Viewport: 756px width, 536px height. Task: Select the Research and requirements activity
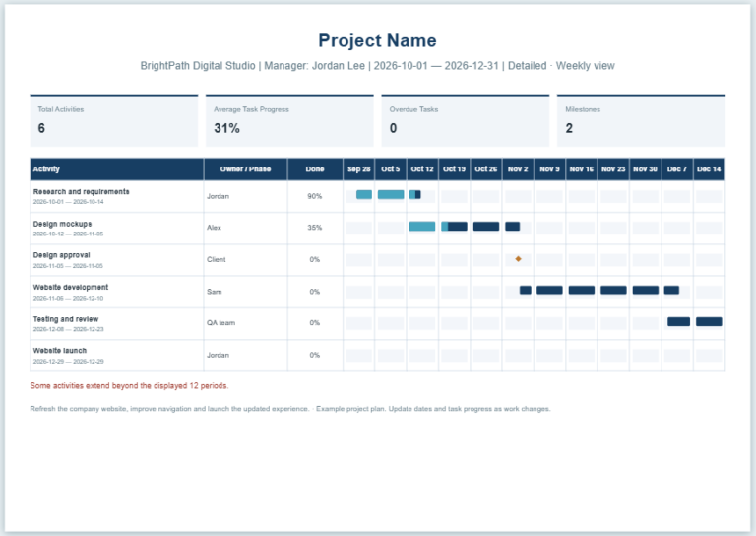[81, 191]
